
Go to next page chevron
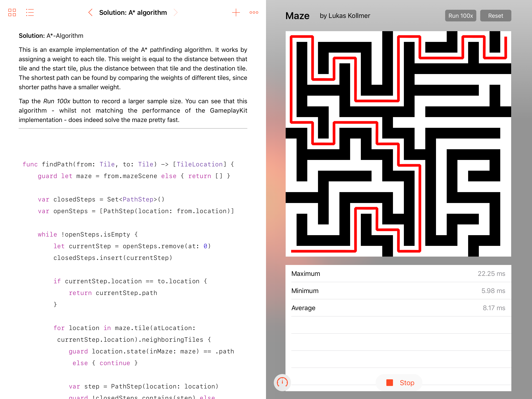point(176,12)
